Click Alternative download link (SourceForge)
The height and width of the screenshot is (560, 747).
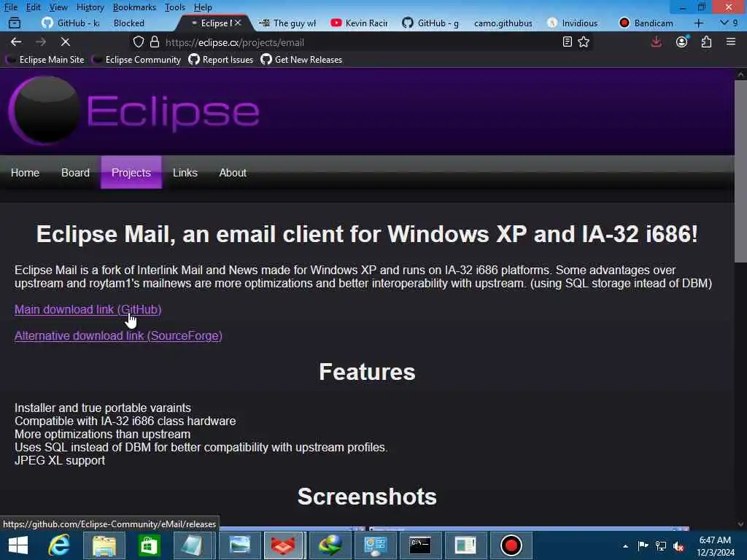click(x=118, y=335)
